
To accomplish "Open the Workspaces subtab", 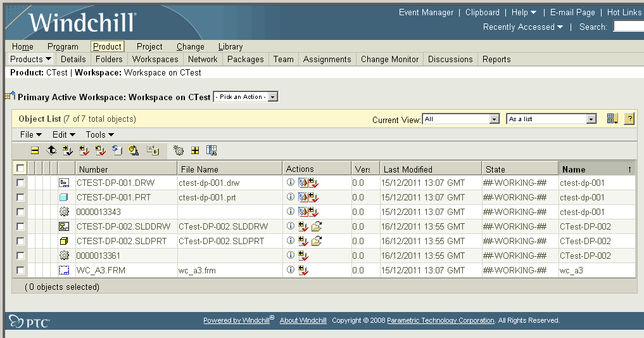I will coord(155,59).
